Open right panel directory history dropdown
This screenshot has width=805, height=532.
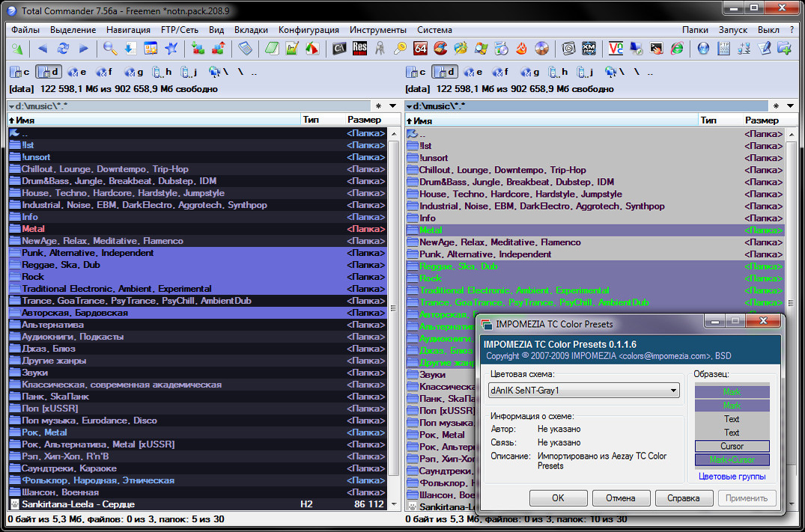point(791,106)
